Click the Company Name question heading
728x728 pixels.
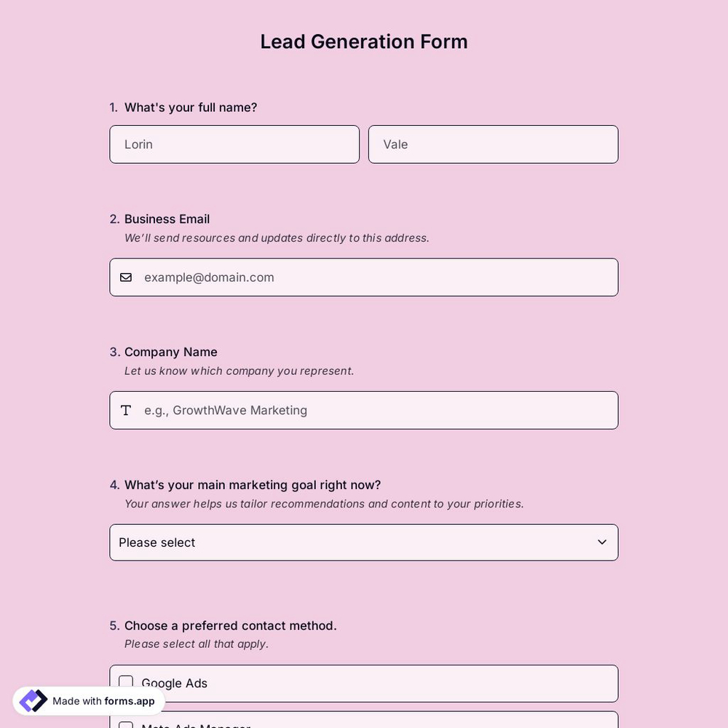pos(171,352)
